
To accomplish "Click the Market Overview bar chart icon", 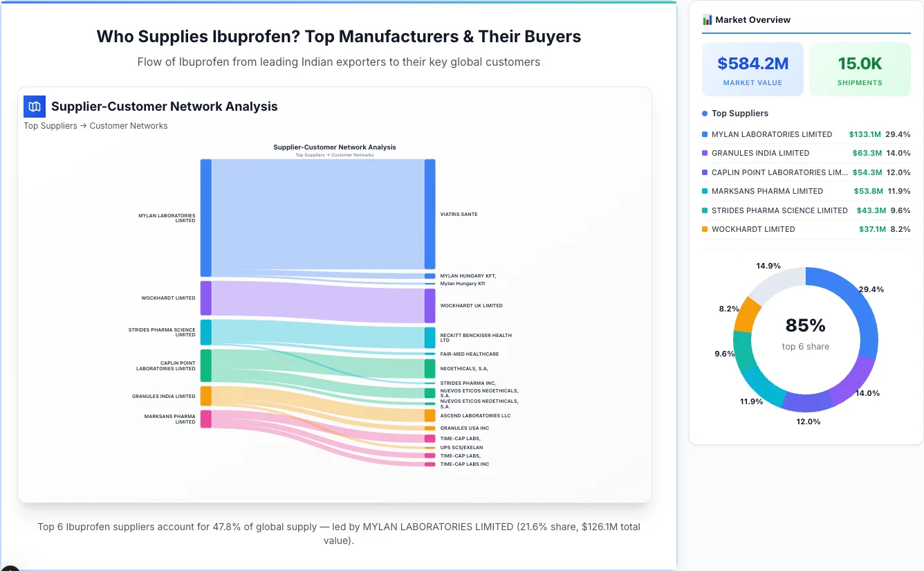I will point(707,19).
